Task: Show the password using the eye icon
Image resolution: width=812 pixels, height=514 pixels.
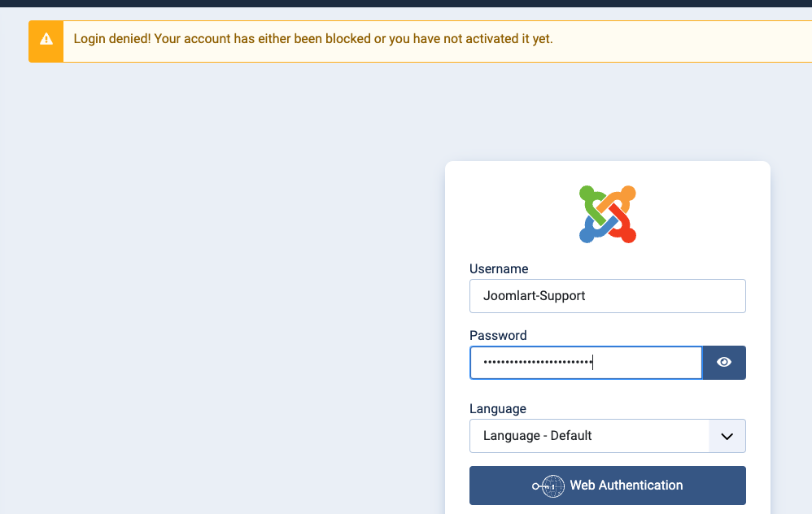Action: (x=724, y=363)
